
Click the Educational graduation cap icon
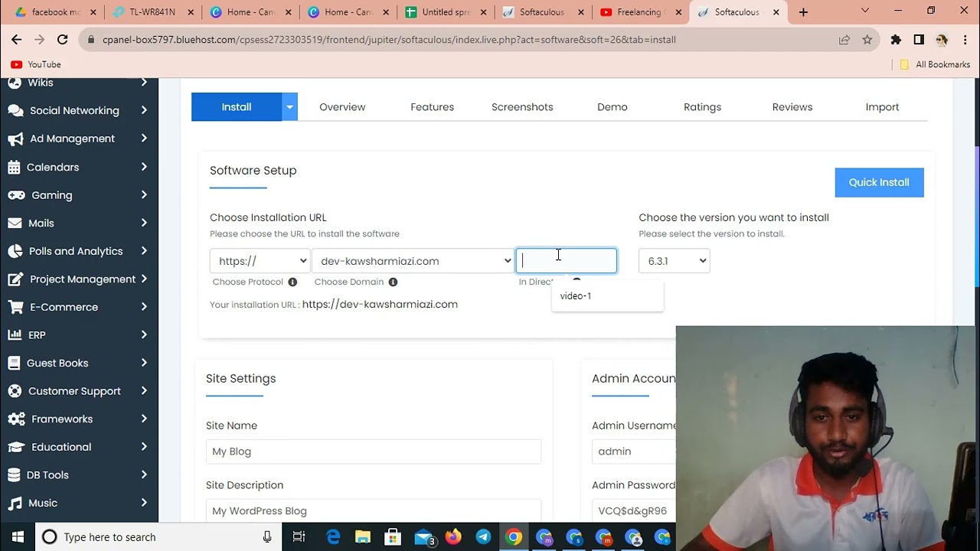pyautogui.click(x=16, y=447)
